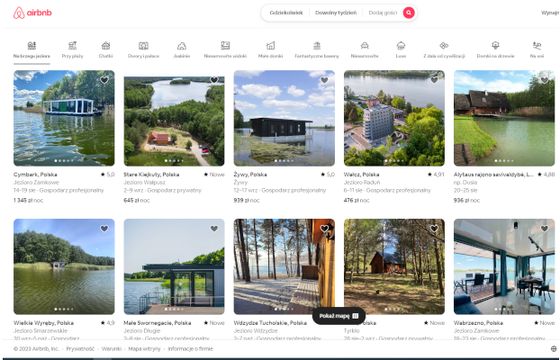Viewport: 560px width, 360px height.
Task: Click the Airbnb logo
Action: (32, 13)
